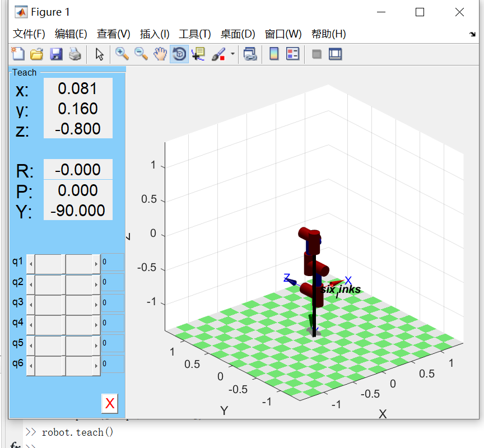Click the y value 0.160 display
Screen dimensions: 484x448
(78, 109)
